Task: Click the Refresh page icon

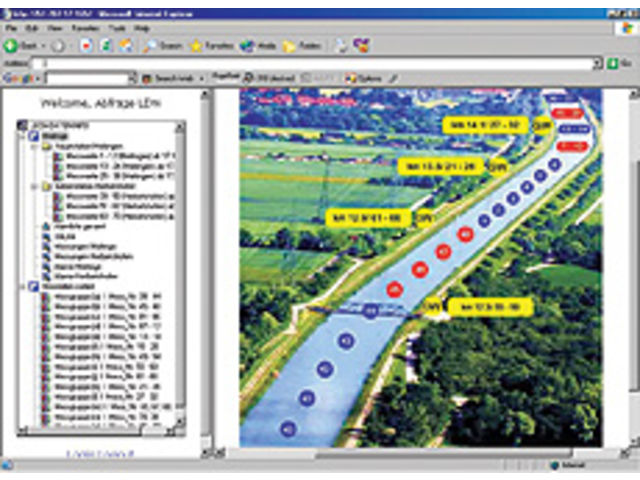Action: tap(106, 46)
